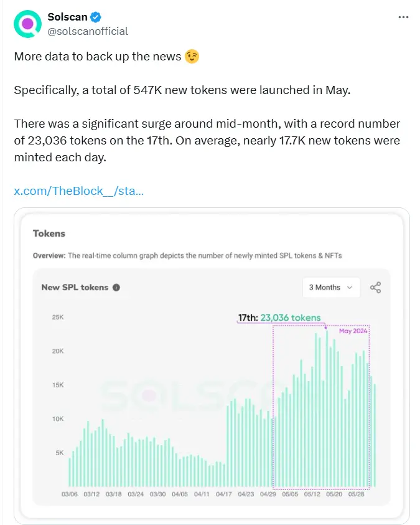Click the blue verified badge

click(97, 17)
